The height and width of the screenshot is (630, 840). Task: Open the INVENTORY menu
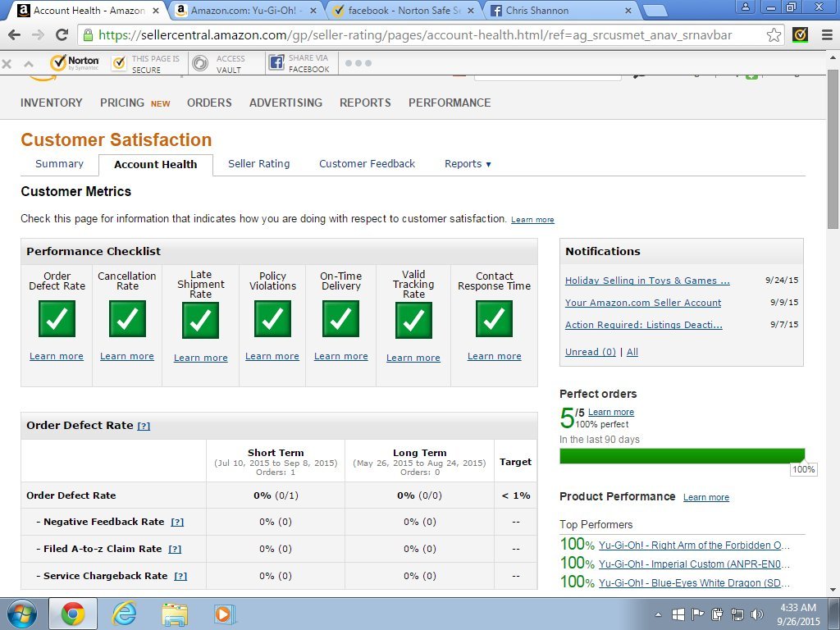pyautogui.click(x=52, y=103)
